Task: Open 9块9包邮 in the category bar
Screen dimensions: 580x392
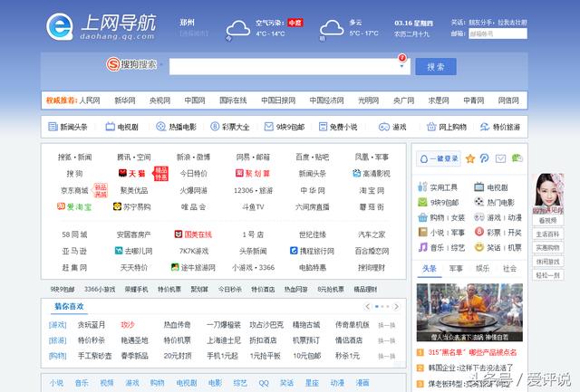Action: [284, 127]
